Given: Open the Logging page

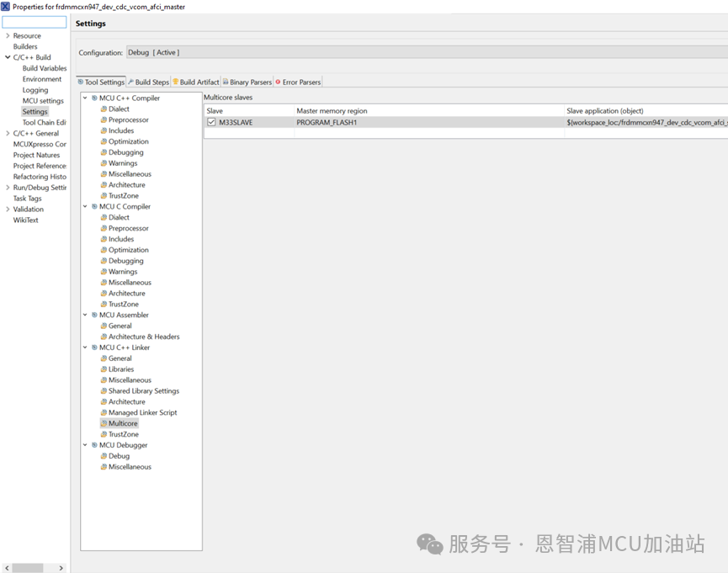Looking at the screenshot, I should click(35, 90).
